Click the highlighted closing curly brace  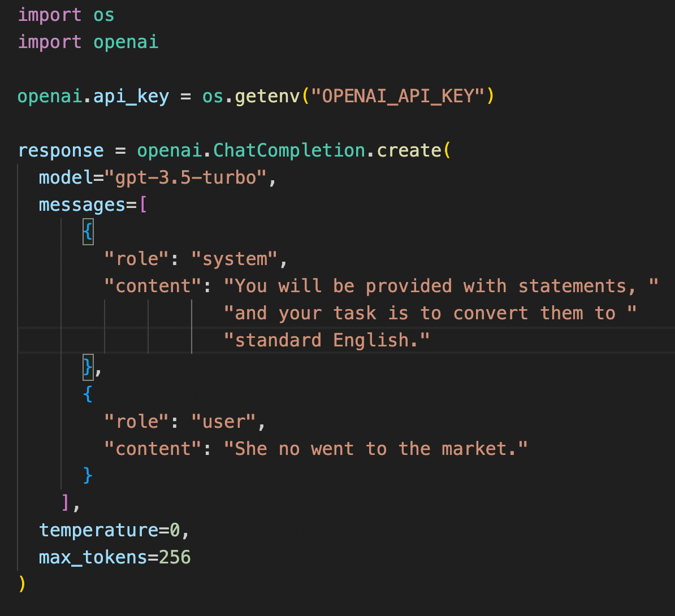tap(88, 367)
